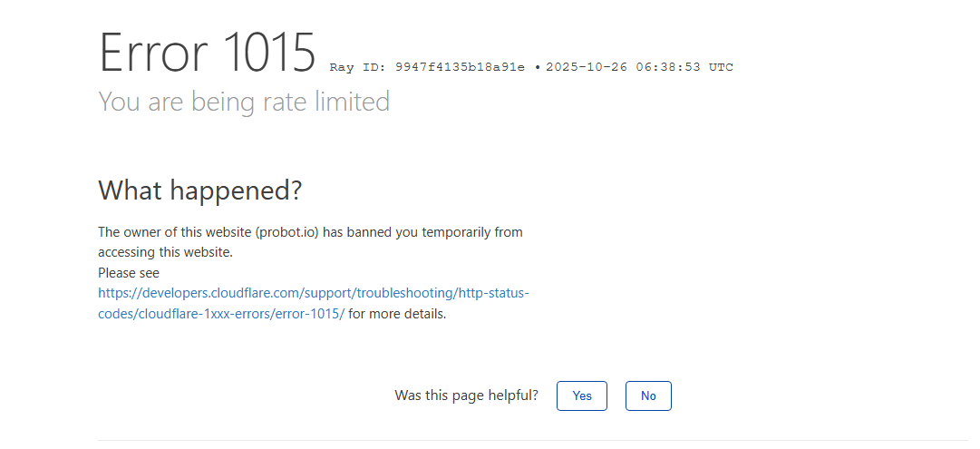Click the horizontal divider below feedback buttons

[533, 440]
